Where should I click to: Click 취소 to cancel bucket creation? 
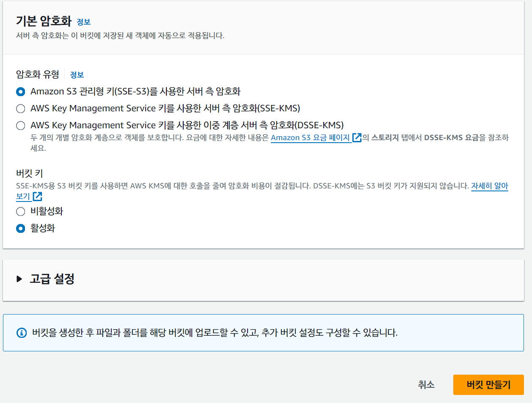pos(426,385)
